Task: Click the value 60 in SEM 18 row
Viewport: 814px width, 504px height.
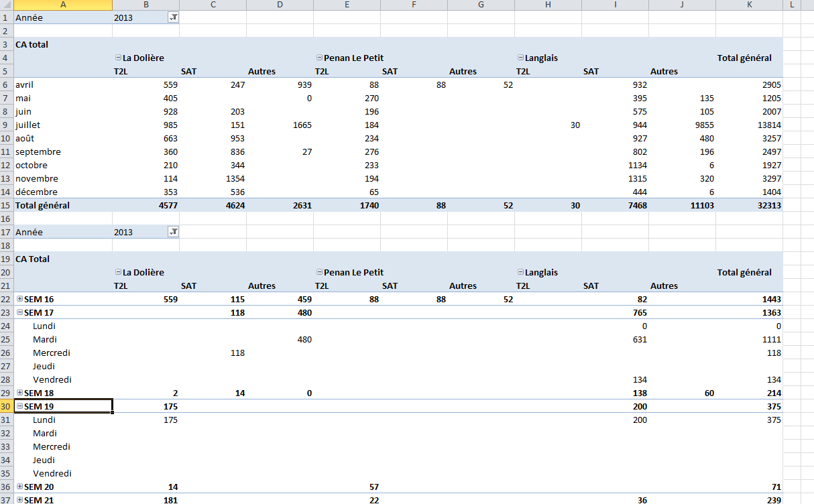Action: pyautogui.click(x=709, y=393)
